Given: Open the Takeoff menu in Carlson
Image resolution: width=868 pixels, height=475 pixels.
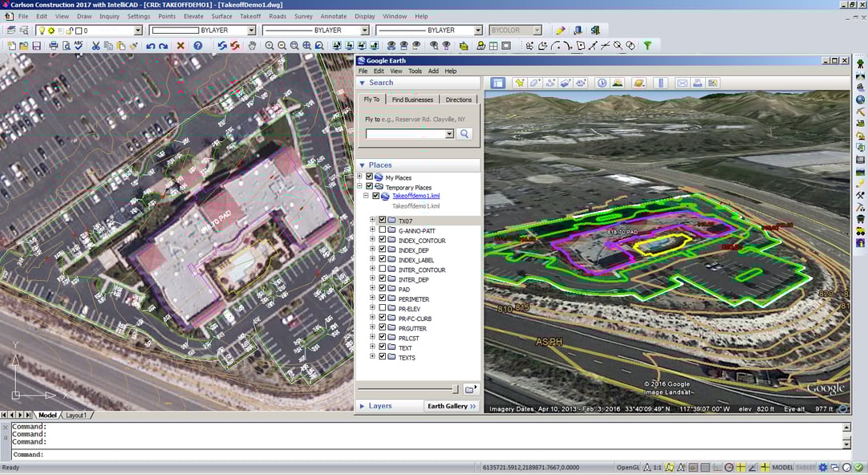Looking at the screenshot, I should pyautogui.click(x=249, y=15).
